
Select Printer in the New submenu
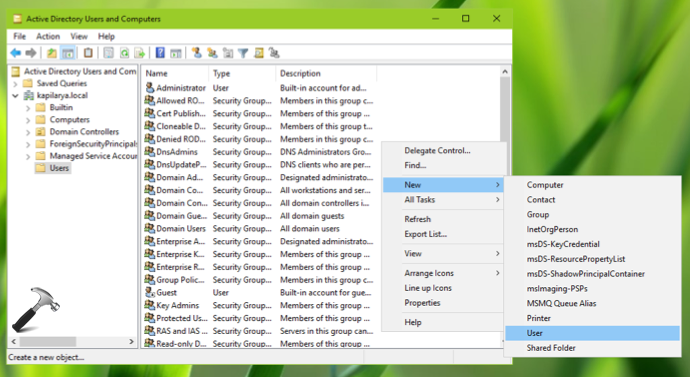click(x=592, y=318)
